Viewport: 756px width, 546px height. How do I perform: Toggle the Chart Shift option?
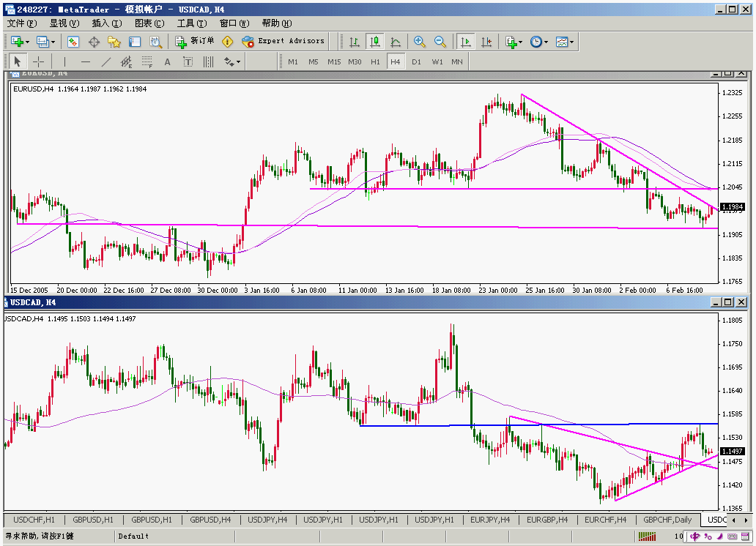(486, 42)
